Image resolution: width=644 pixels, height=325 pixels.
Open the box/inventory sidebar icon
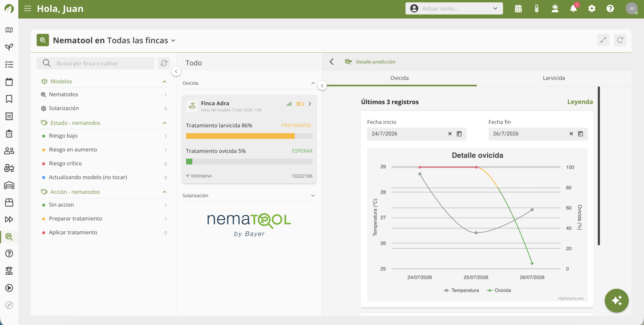tap(9, 202)
